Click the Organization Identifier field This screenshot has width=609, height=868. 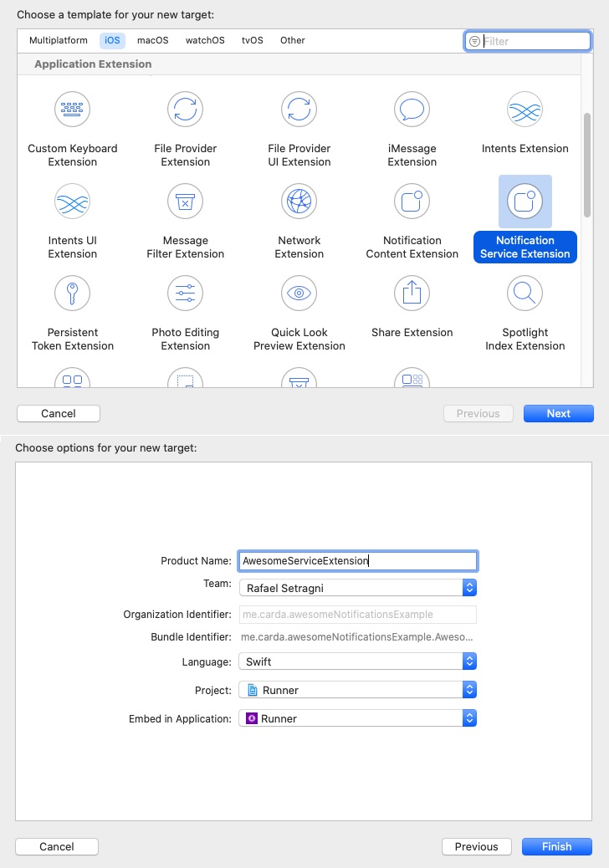coord(358,615)
